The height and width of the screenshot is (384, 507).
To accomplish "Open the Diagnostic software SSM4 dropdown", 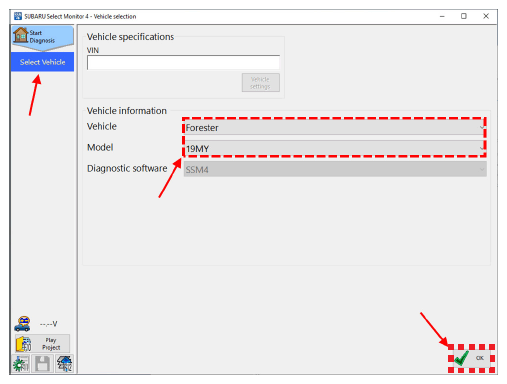I will click(x=335, y=169).
